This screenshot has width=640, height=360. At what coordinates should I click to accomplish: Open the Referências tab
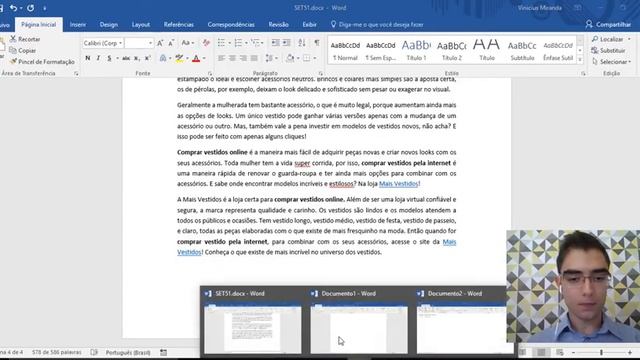[x=179, y=24]
